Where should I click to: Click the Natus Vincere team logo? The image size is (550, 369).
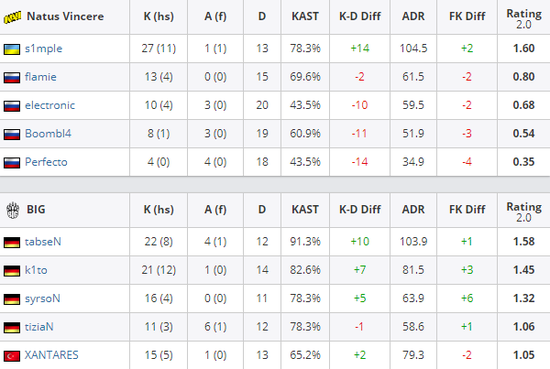[12, 17]
